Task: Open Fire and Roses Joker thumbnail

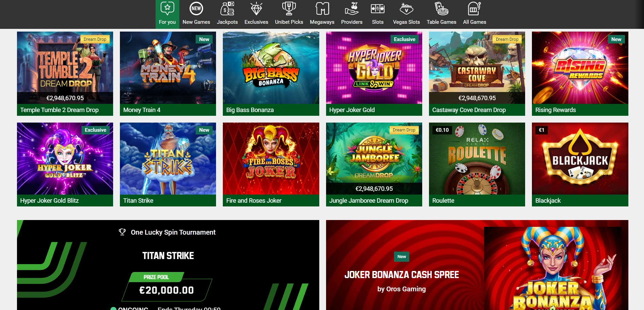Action: (x=271, y=159)
